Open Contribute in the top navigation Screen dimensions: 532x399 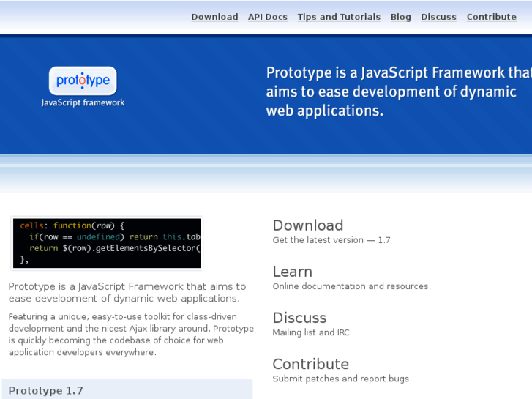(x=491, y=17)
